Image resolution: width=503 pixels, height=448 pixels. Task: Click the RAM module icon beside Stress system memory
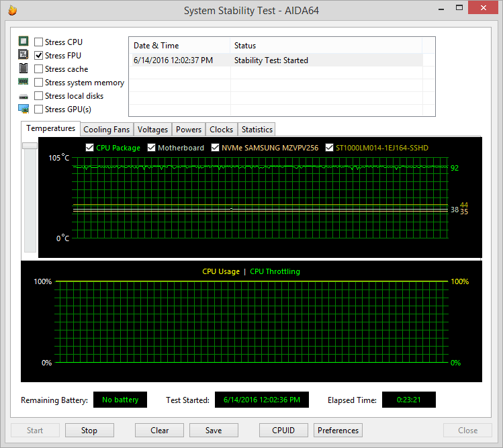coord(23,81)
